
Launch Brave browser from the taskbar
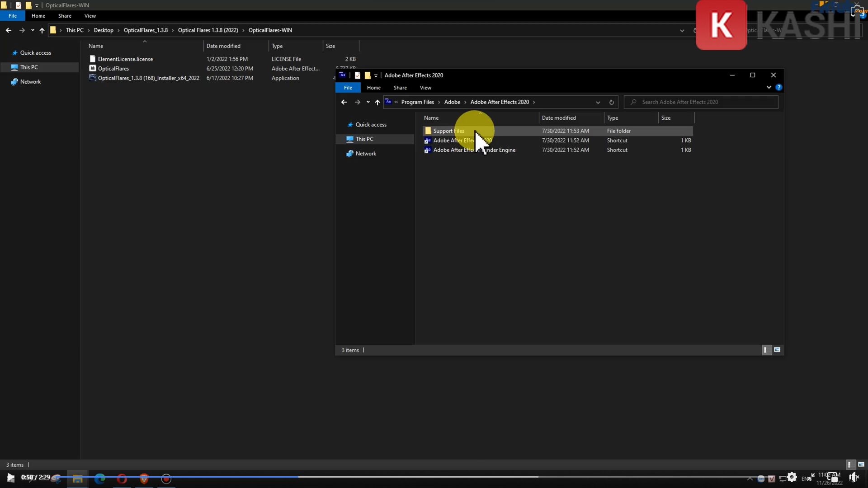(x=144, y=478)
